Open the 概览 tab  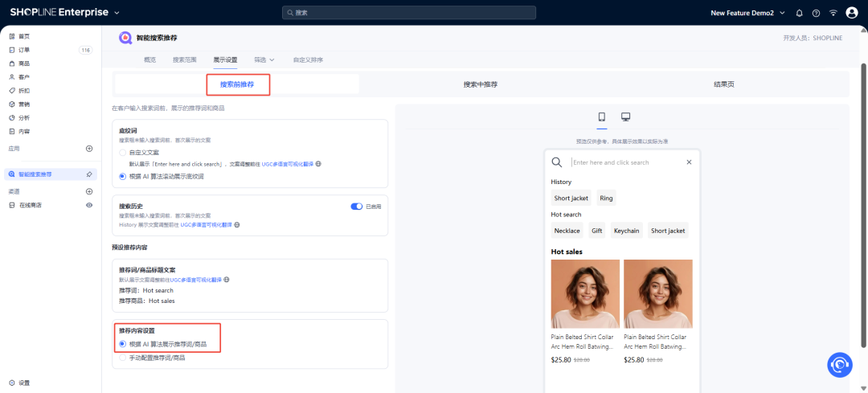pos(149,59)
